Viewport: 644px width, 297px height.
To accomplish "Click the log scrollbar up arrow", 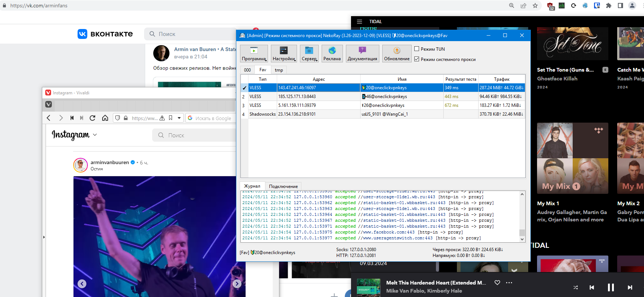I will (522, 194).
